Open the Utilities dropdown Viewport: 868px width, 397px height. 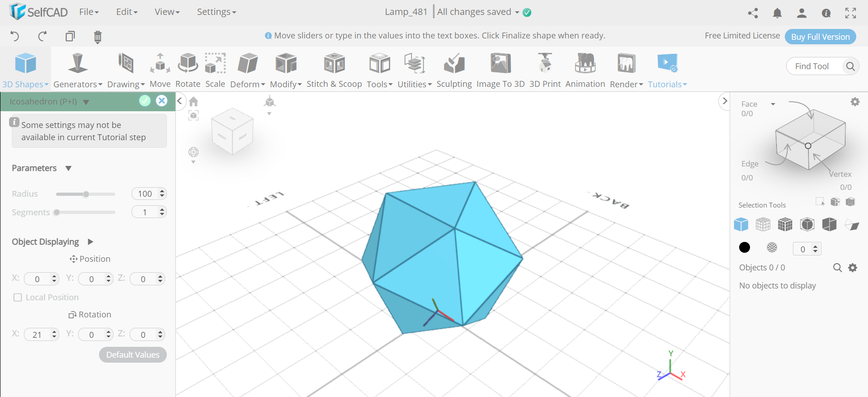tap(415, 70)
